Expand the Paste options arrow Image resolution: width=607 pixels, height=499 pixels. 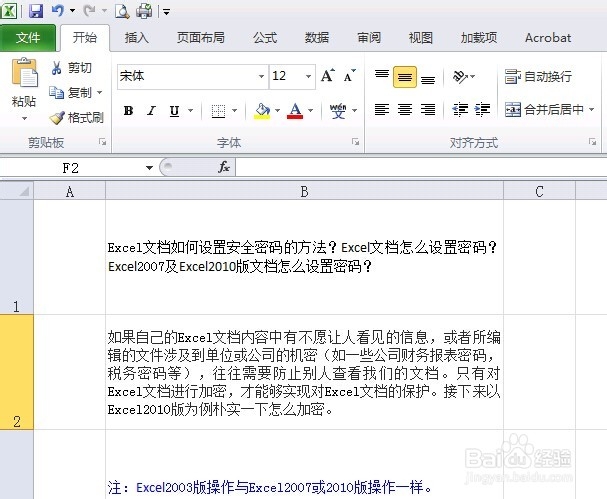tap(24, 118)
